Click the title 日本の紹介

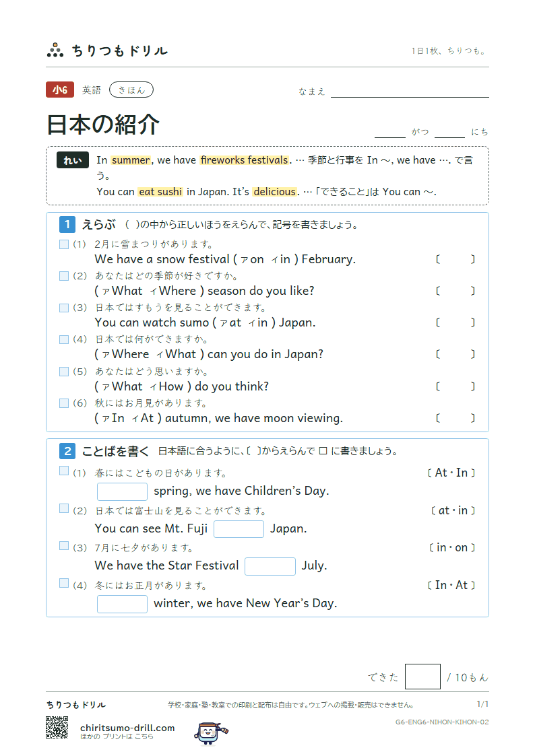pos(102,125)
